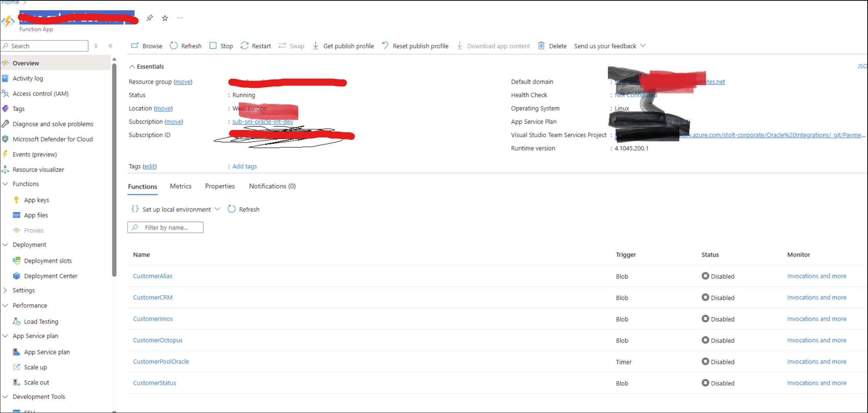The width and height of the screenshot is (868, 413).
Task: Switch to the Properties tab
Action: coord(220,186)
